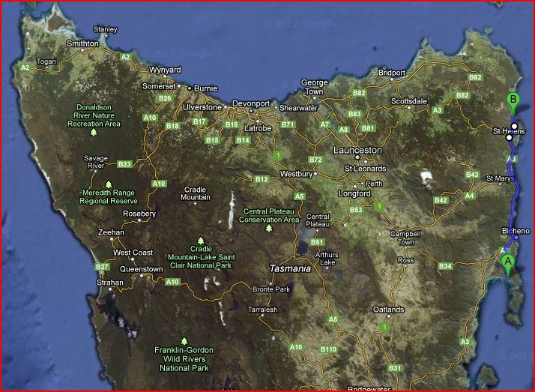Click the Tasmania state label
The width and height of the screenshot is (535, 392).
[x=290, y=268]
